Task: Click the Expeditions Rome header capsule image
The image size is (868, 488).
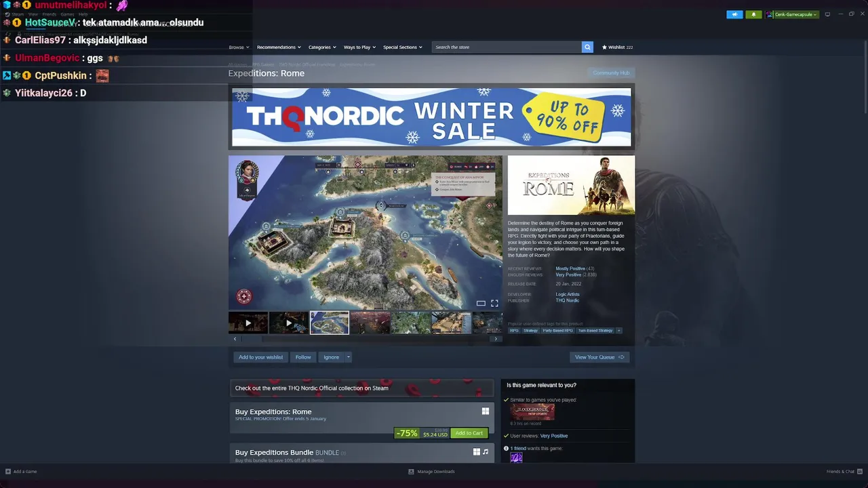Action: (x=571, y=185)
